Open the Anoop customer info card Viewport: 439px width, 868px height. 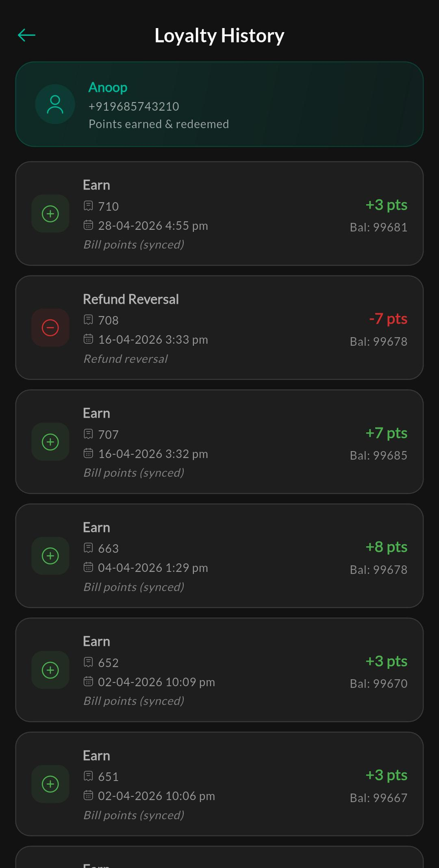point(219,104)
